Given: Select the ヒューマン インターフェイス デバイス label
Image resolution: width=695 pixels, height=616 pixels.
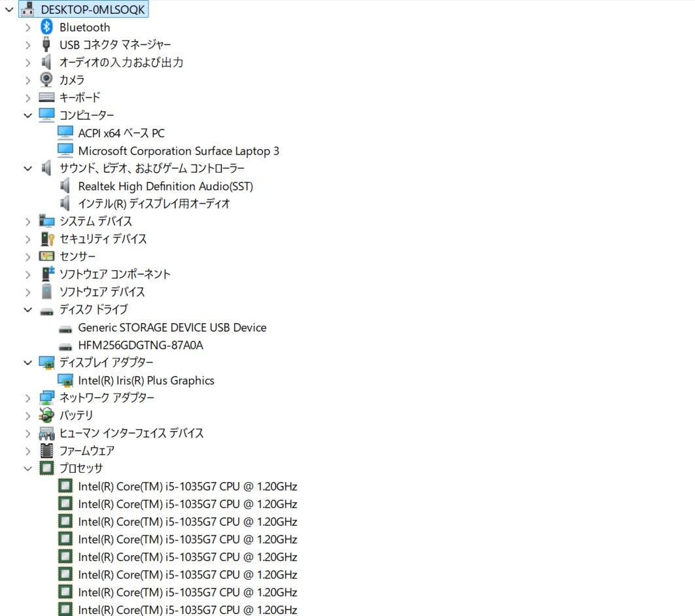Looking at the screenshot, I should point(131,433).
